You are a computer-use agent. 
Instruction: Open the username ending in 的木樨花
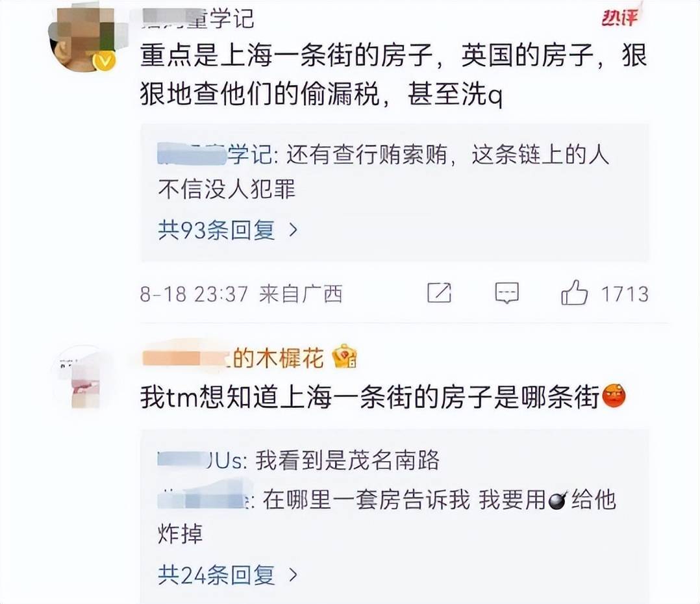coord(232,358)
